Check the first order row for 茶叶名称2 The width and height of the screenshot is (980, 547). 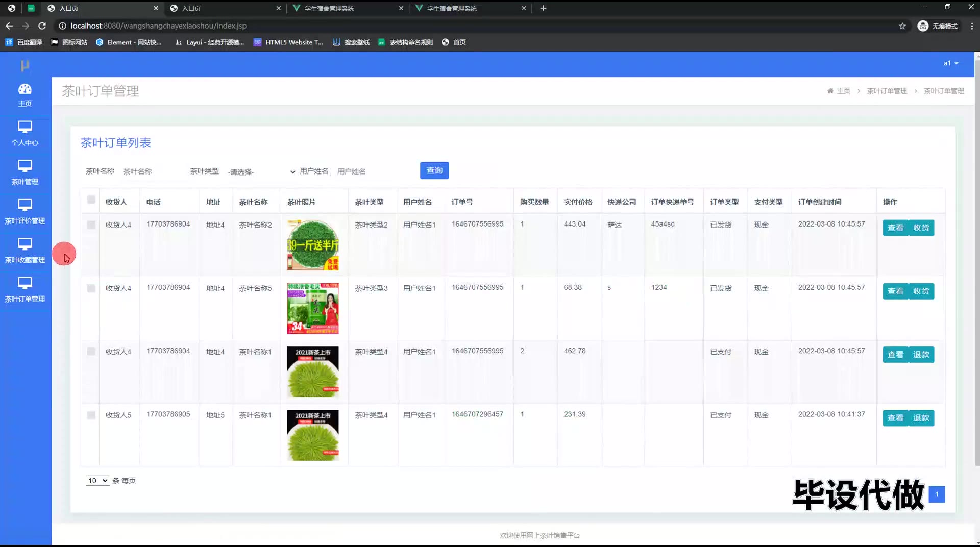[91, 225]
